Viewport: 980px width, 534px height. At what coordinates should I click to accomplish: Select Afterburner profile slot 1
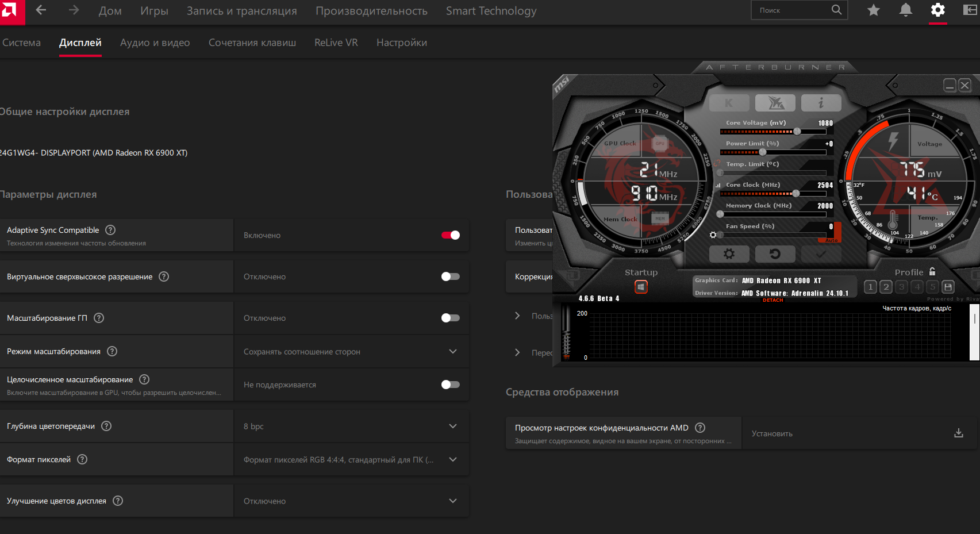(x=870, y=287)
